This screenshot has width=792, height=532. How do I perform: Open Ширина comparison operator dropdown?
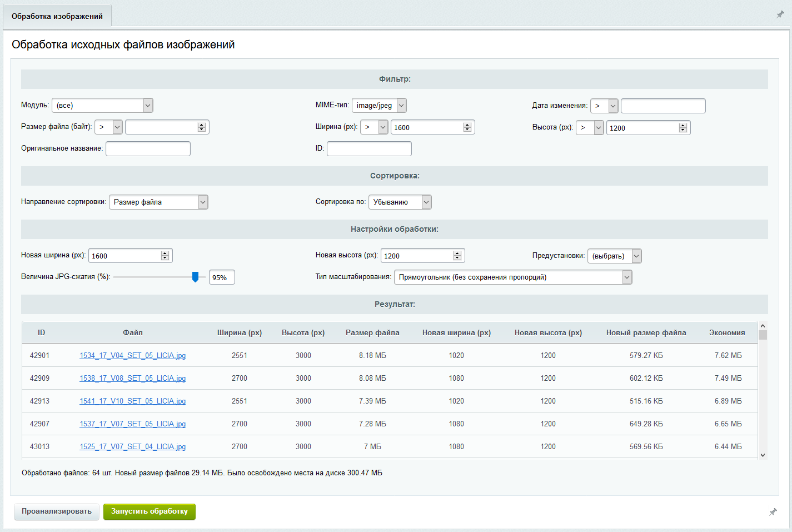click(374, 127)
